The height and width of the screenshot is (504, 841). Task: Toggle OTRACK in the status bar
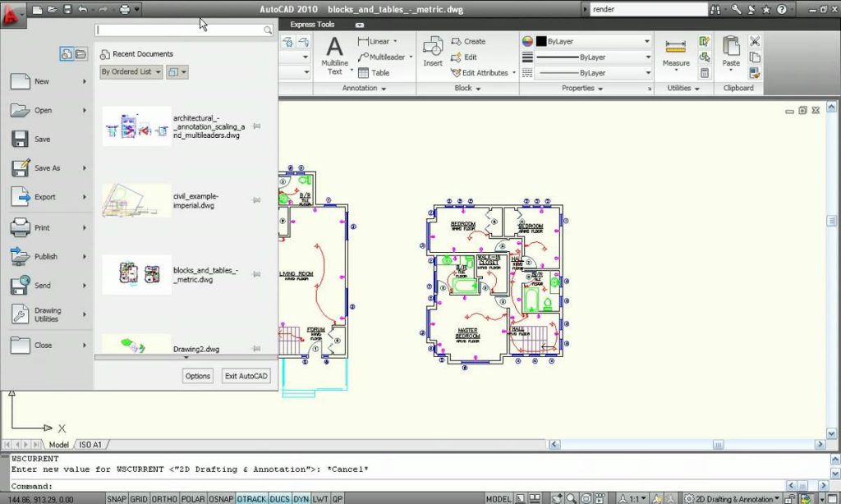click(x=251, y=498)
